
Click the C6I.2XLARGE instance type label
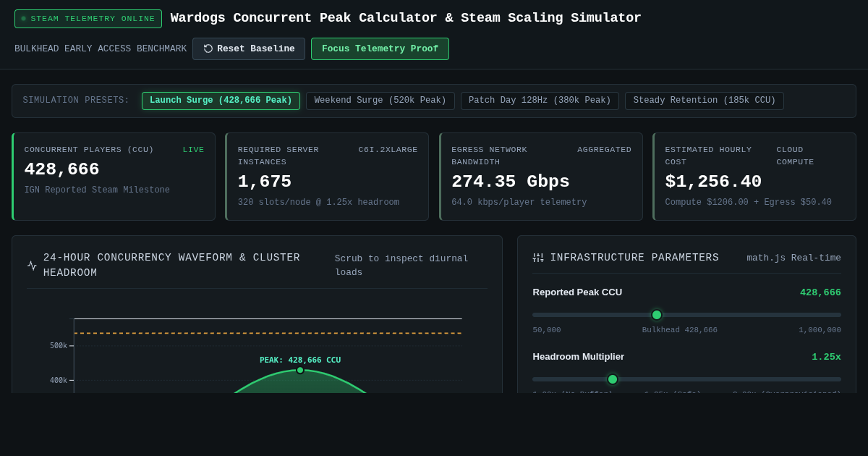tap(388, 150)
